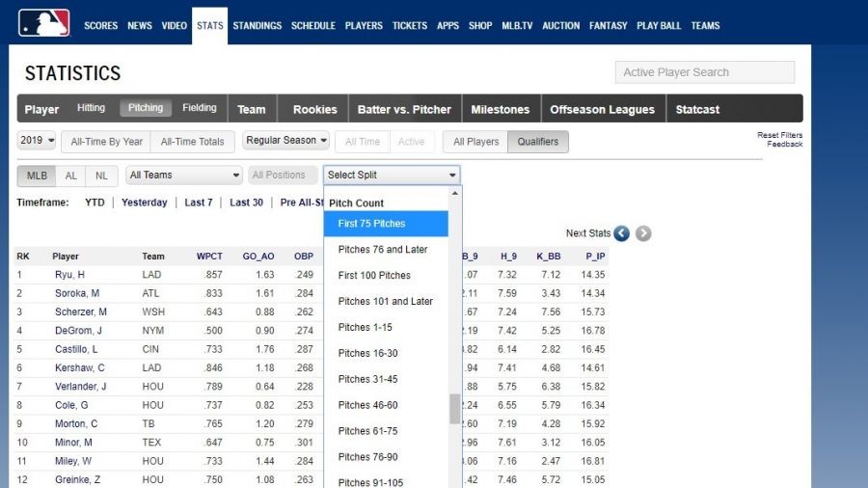Screen dimensions: 868x488
Task: Open Batter vs. Pitcher tab
Action: [x=404, y=110]
